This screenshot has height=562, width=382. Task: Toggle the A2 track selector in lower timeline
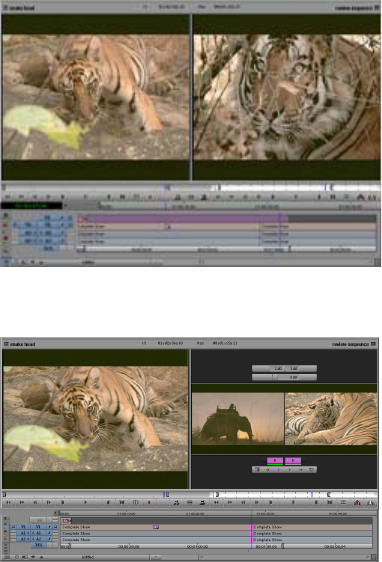click(38, 539)
